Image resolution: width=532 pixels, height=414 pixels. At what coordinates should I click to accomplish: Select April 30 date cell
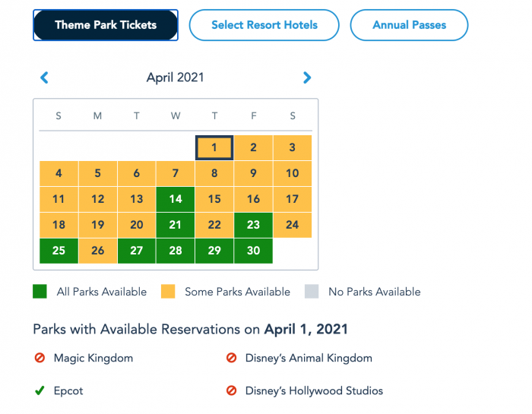pyautogui.click(x=254, y=251)
